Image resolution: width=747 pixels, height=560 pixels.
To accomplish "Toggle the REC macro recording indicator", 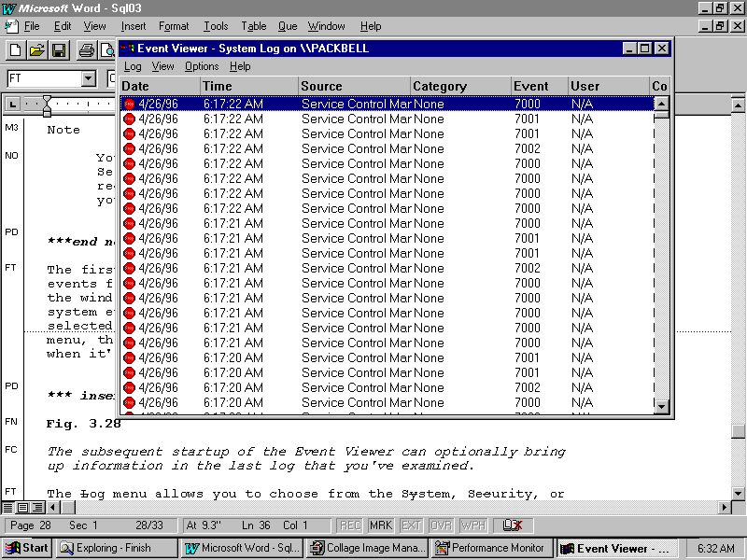I will 350,525.
